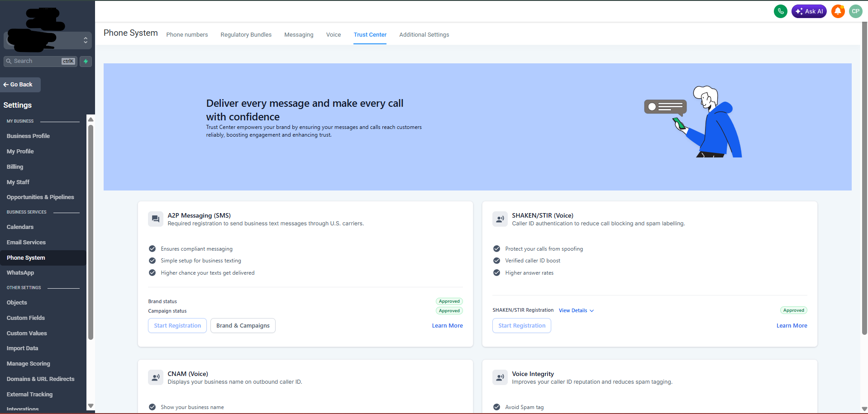Open the CP user avatar menu

pyautogui.click(x=855, y=11)
